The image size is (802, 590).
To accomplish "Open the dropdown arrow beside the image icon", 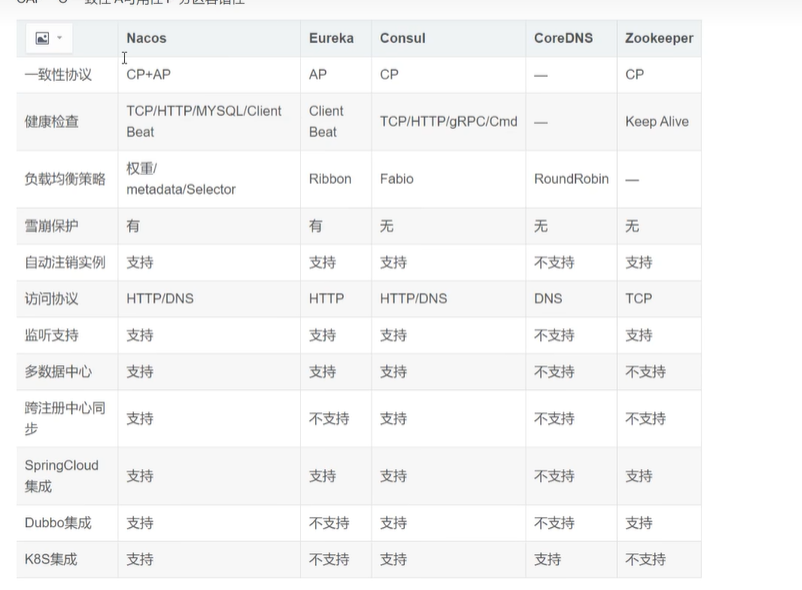I will click(59, 38).
